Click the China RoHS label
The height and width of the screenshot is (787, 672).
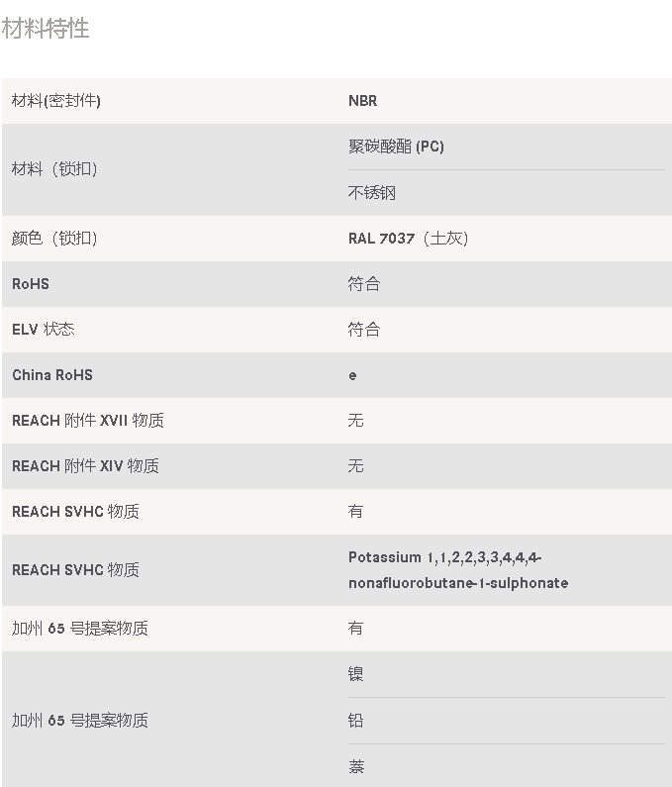tap(52, 375)
